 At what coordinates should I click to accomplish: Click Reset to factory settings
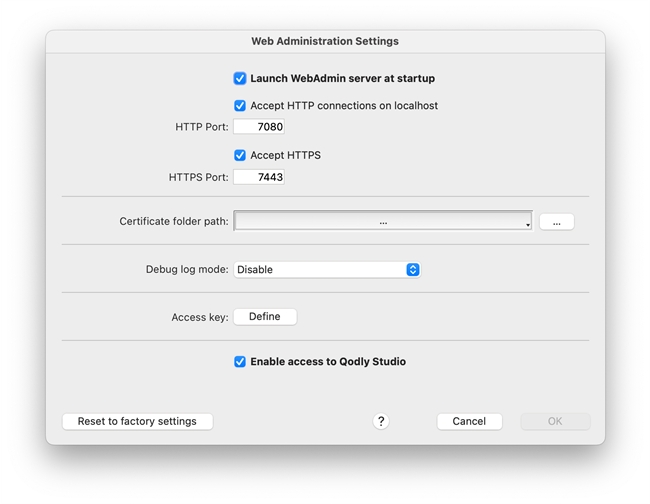point(137,421)
